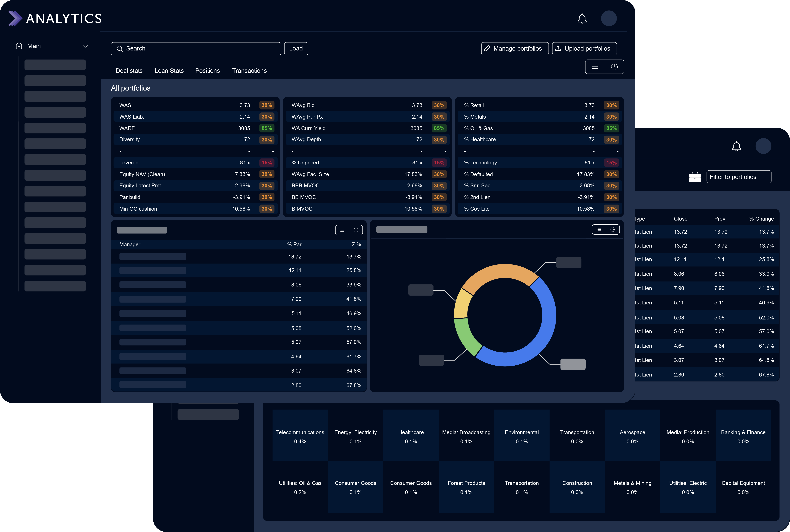
Task: Click Utilities: Oil & Gas tile
Action: (x=300, y=487)
